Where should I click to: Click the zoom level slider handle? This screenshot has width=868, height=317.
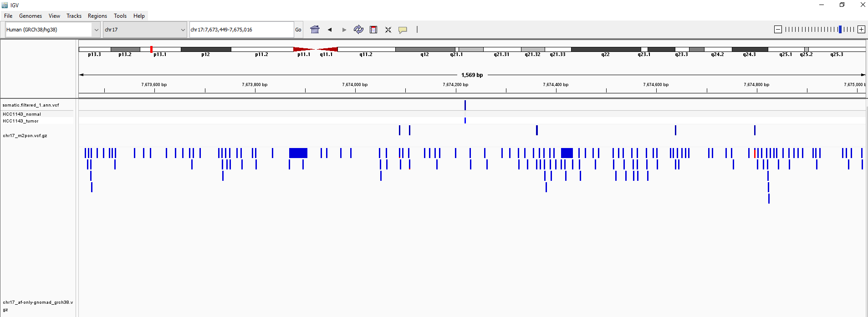point(840,30)
